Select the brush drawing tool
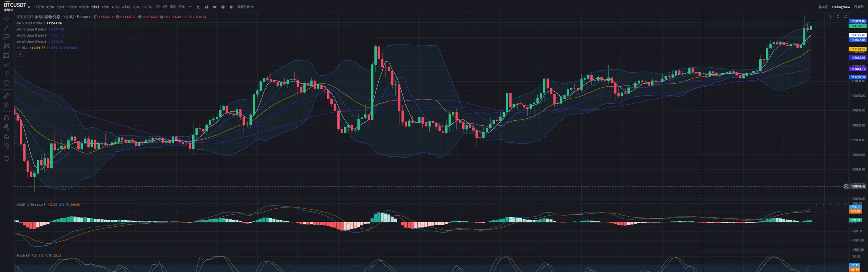868x272 pixels. tap(7, 65)
